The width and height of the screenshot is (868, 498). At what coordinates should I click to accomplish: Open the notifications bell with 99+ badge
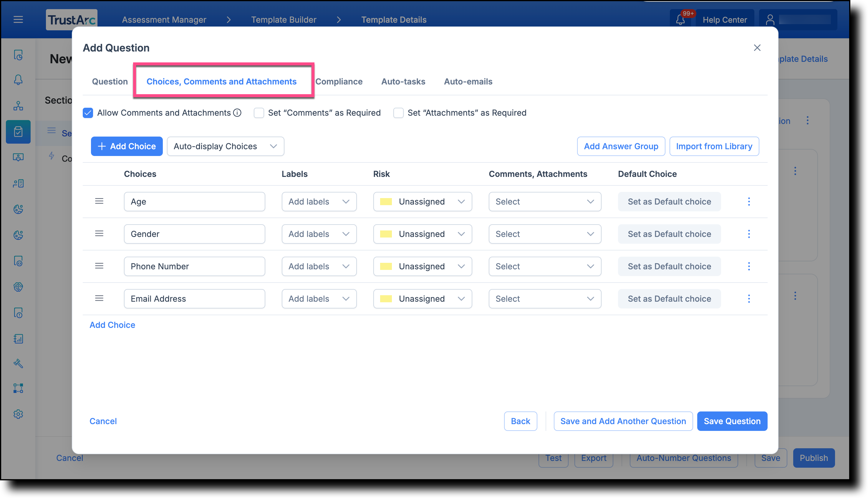click(x=680, y=20)
